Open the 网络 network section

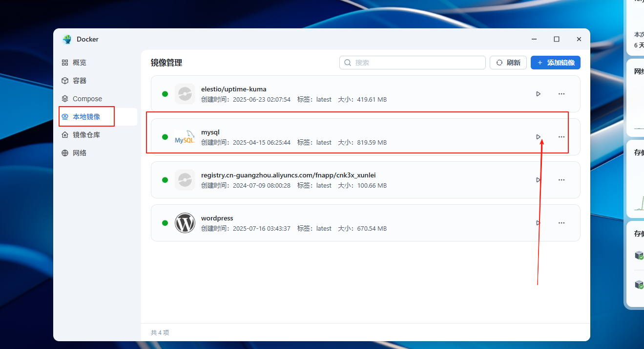tap(98, 153)
